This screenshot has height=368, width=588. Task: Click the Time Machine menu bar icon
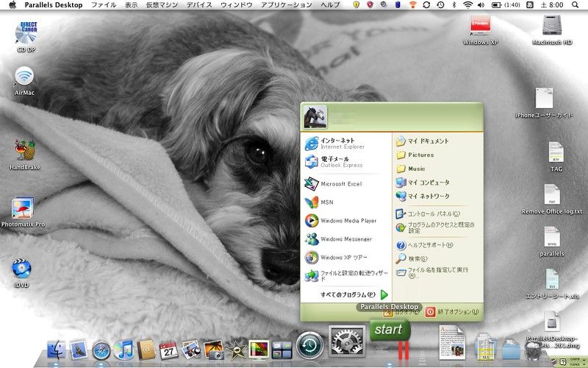pyautogui.click(x=440, y=5)
